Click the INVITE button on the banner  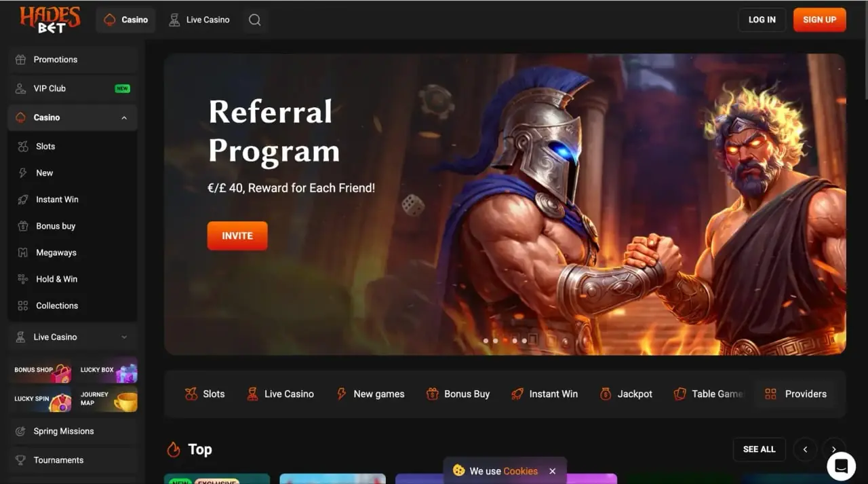[x=237, y=236]
